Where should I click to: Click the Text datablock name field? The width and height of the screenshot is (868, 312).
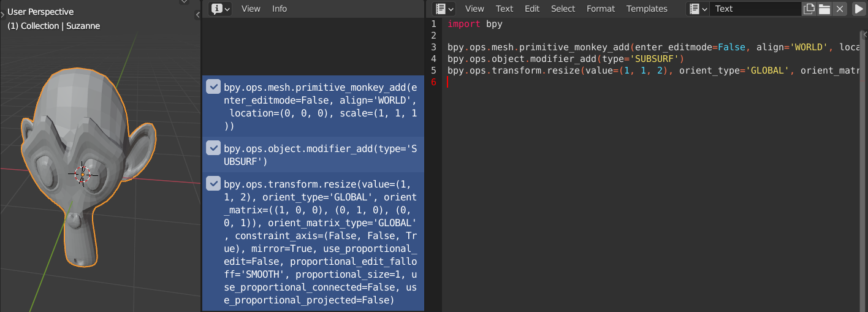(755, 9)
